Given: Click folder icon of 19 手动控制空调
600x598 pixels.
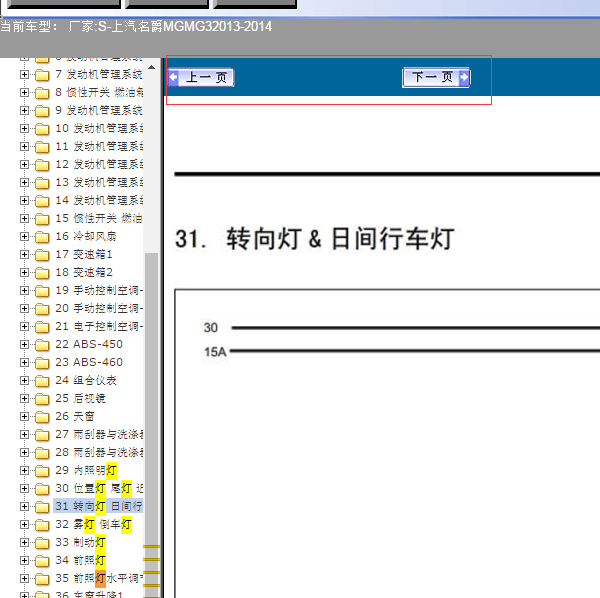Looking at the screenshot, I should [42, 291].
